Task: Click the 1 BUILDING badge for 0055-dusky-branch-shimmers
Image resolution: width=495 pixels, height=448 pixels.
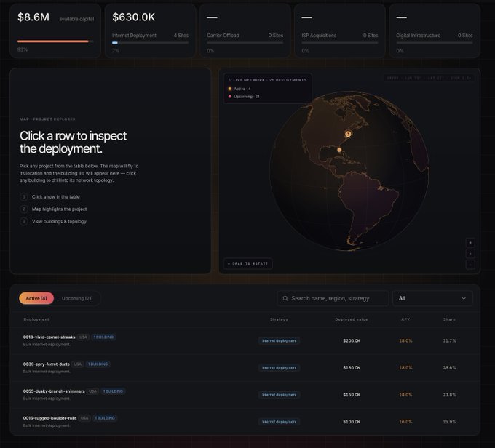Action: (113, 391)
